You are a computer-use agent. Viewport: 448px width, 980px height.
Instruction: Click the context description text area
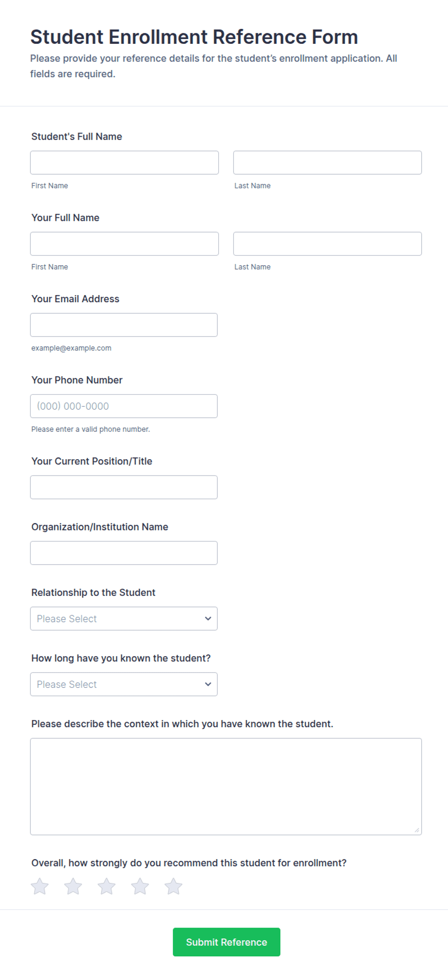(226, 787)
